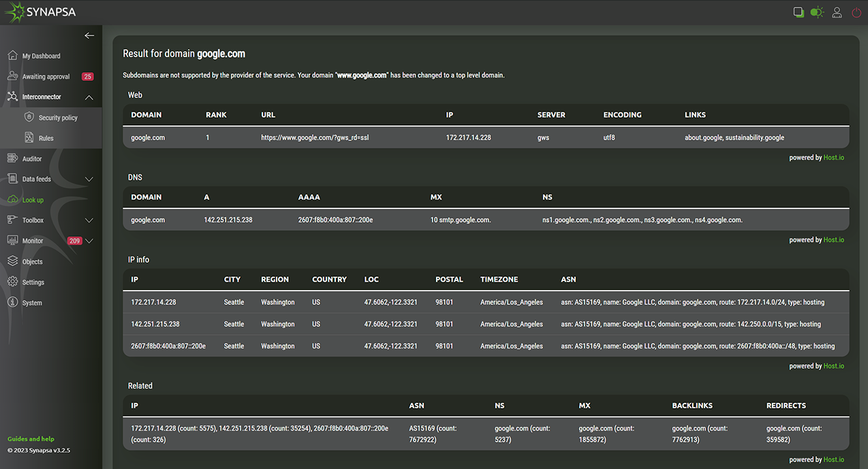This screenshot has width=868, height=469.
Task: Open the user profile icon
Action: coord(837,12)
